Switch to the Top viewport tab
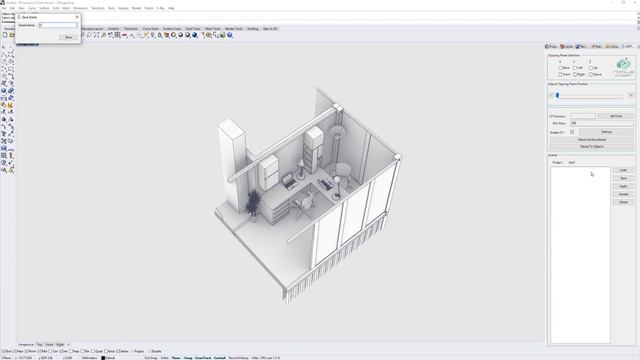This screenshot has height=360, width=640. [x=40, y=344]
